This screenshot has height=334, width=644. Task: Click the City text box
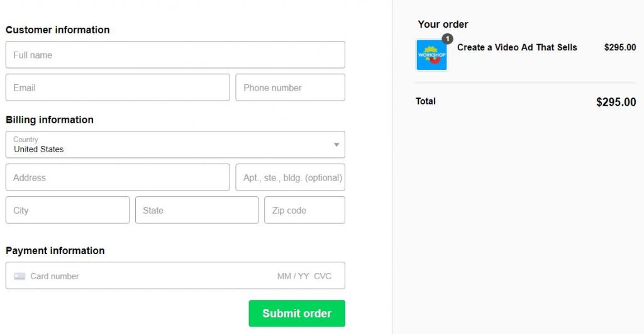point(67,210)
